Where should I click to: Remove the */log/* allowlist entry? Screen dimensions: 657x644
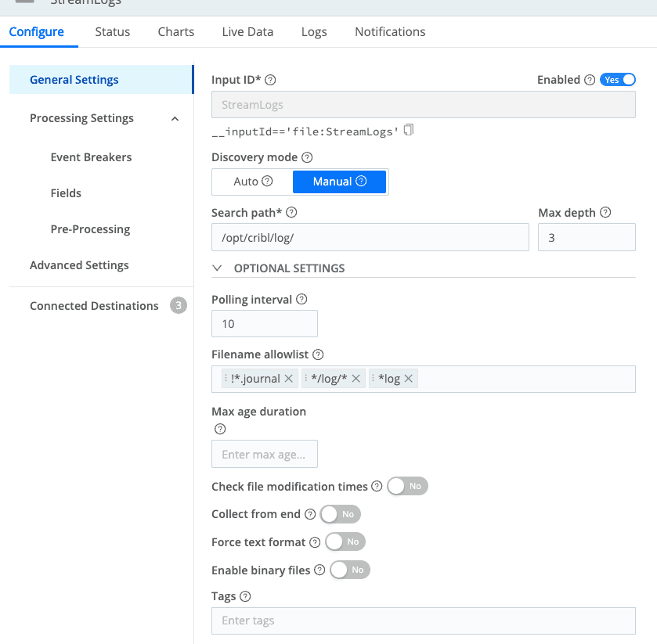point(356,379)
